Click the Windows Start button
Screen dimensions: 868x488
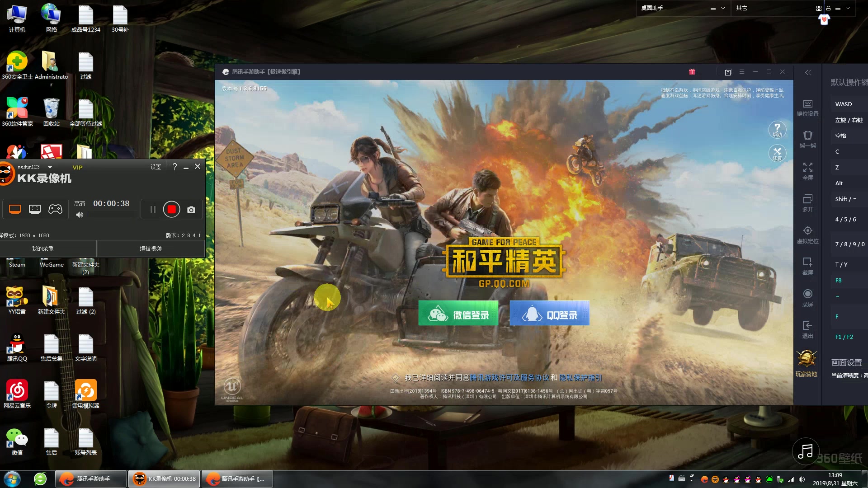click(12, 479)
